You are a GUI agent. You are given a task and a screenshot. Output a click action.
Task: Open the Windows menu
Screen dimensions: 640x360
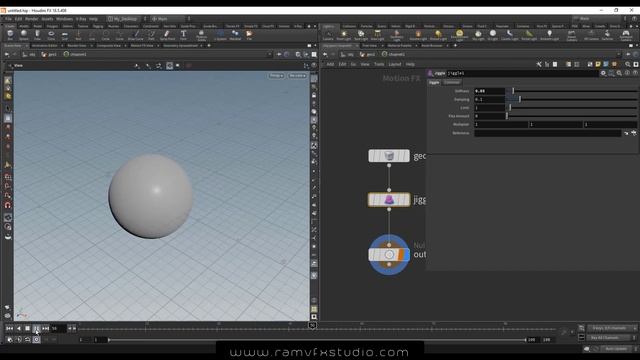[x=64, y=19]
